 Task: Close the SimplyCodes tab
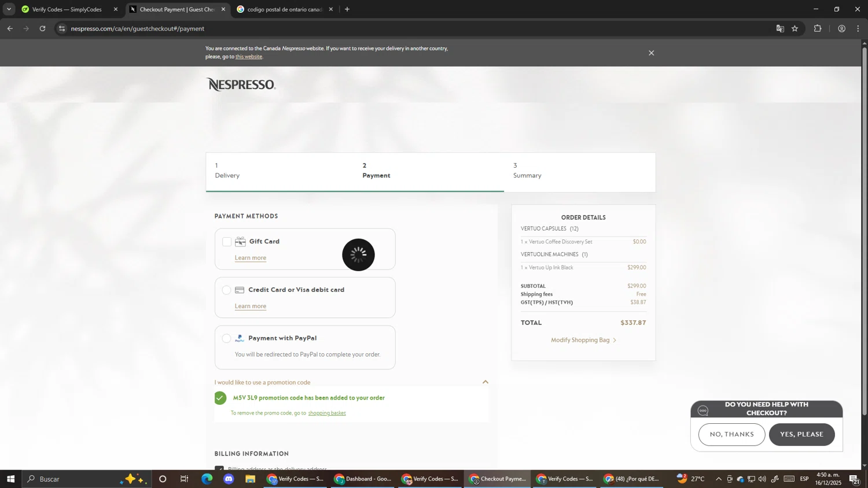point(116,9)
